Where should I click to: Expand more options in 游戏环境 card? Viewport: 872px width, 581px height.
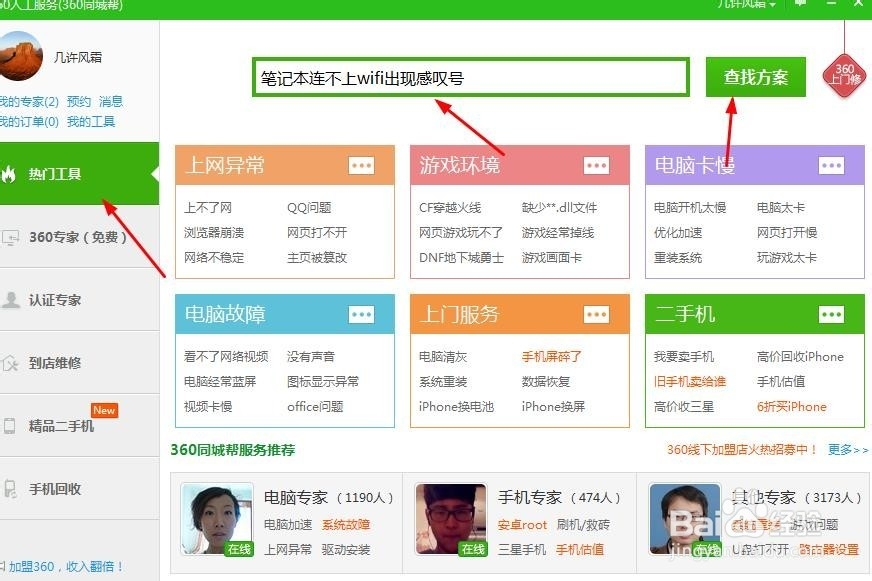[596, 165]
